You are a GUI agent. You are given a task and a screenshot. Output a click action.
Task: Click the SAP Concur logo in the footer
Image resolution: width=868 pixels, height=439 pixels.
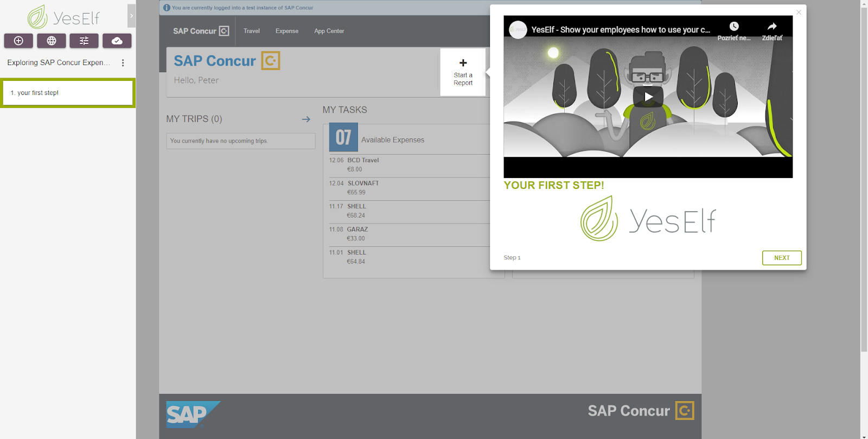click(x=641, y=411)
